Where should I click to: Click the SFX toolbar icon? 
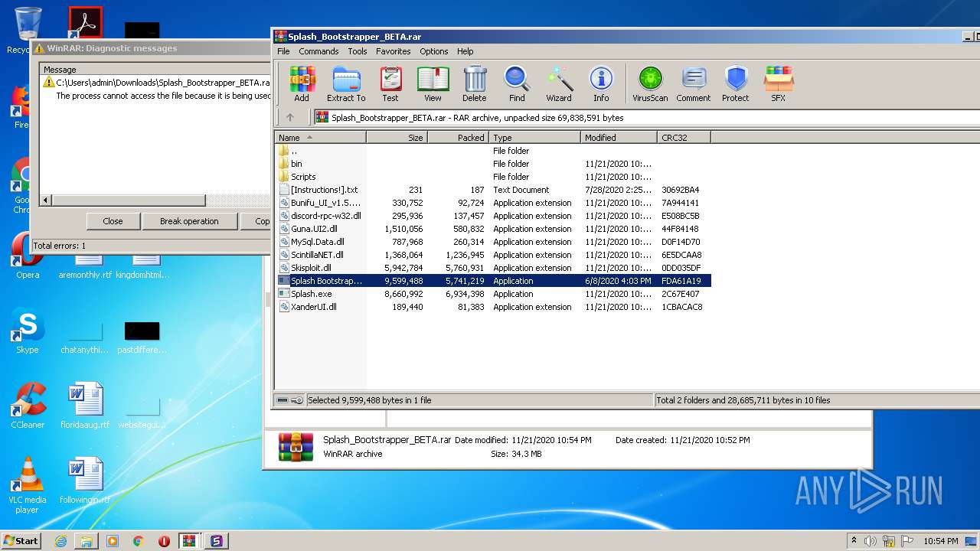click(x=778, y=83)
